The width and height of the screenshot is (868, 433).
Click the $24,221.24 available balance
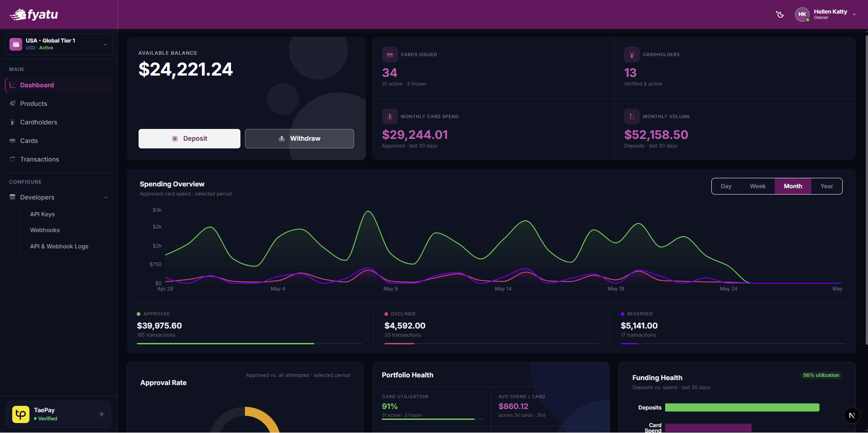[x=186, y=69]
